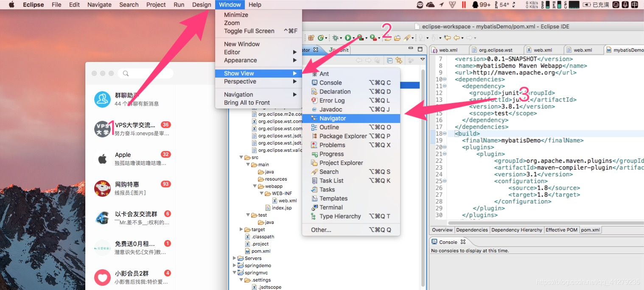Choose Show View in Window menu
644x290 pixels.
click(259, 73)
